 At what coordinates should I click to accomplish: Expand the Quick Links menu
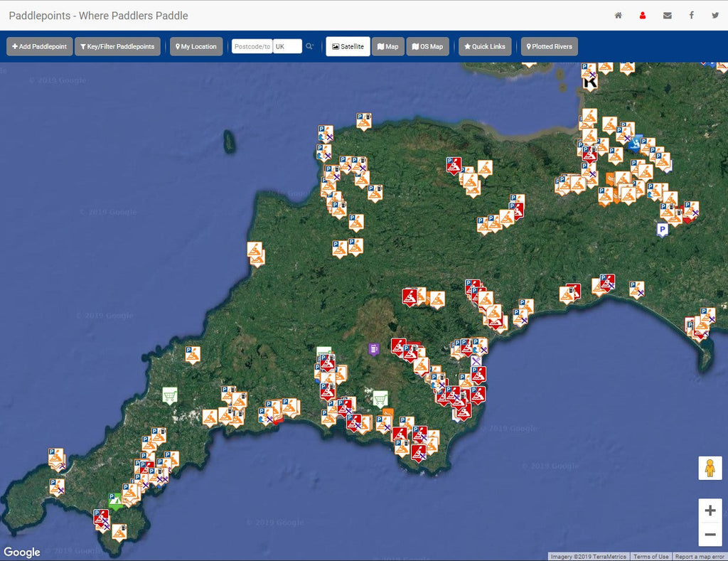click(485, 46)
